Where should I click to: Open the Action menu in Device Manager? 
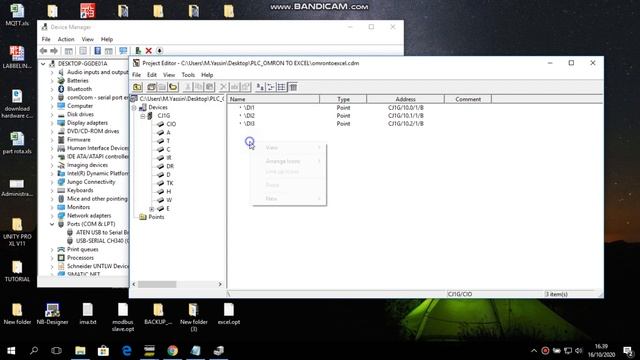click(66, 39)
